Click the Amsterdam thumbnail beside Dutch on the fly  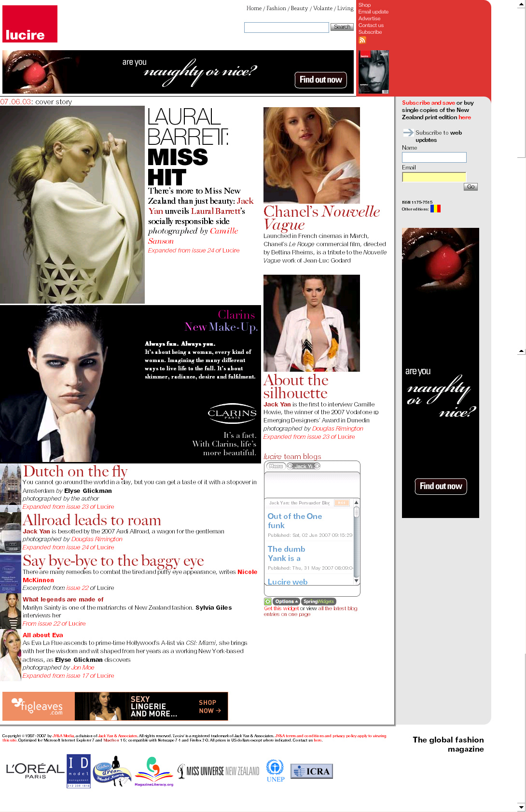click(10, 484)
